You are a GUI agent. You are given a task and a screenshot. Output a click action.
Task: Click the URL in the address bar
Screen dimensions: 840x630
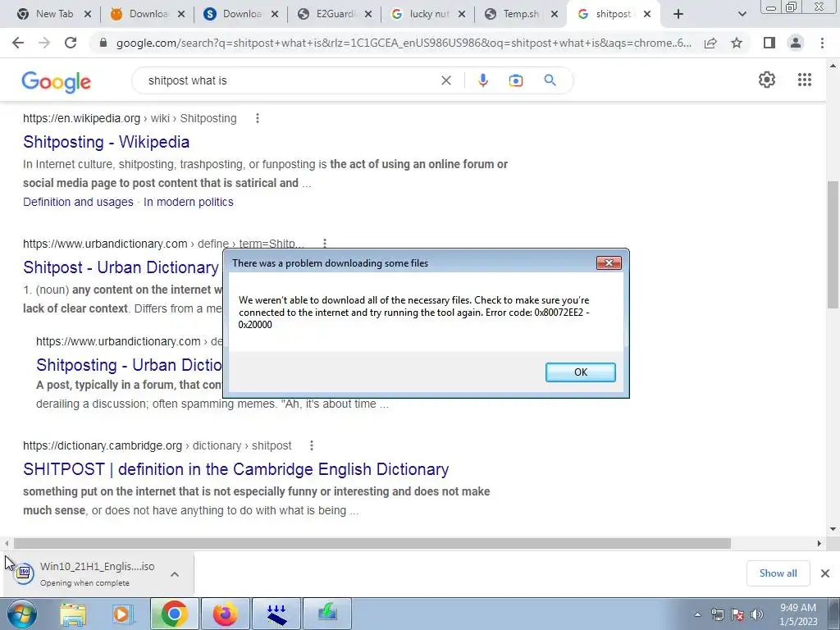click(x=404, y=43)
